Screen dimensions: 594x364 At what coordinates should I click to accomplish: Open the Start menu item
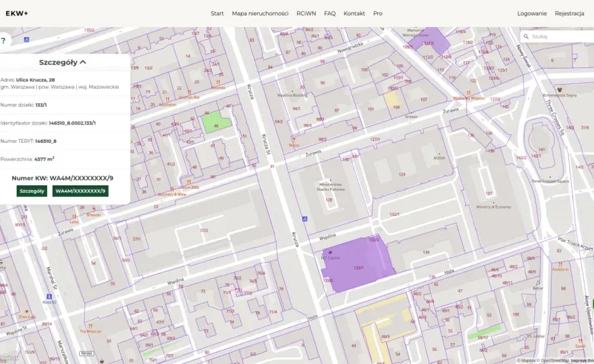(x=217, y=13)
